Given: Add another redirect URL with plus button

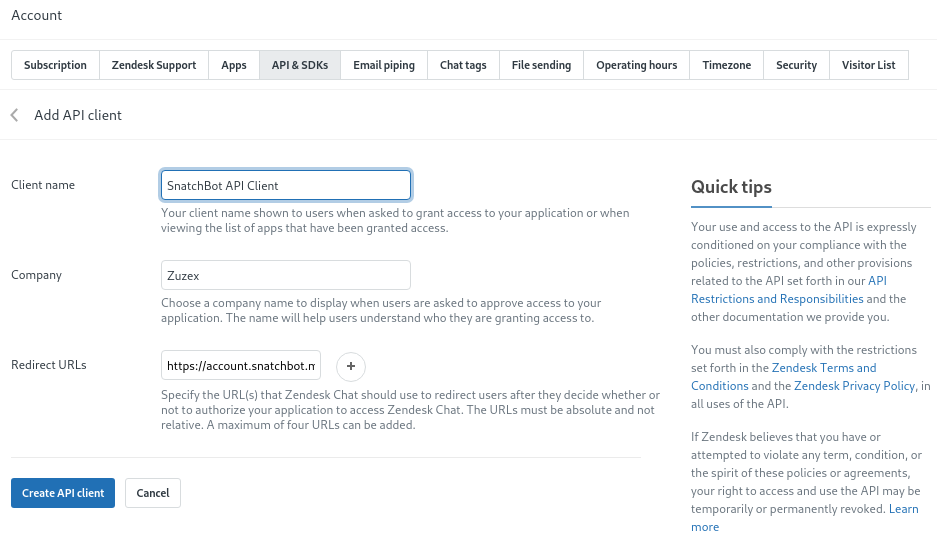Looking at the screenshot, I should pyautogui.click(x=351, y=366).
